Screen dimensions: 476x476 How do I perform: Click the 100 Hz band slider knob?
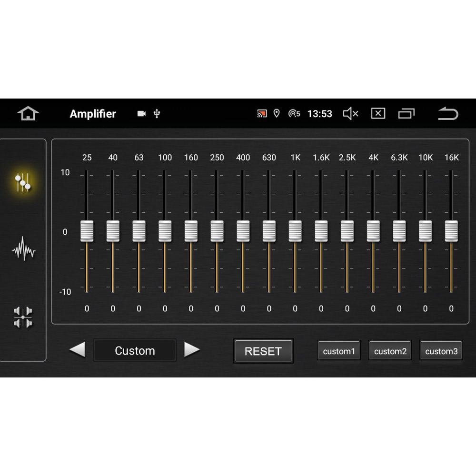[x=165, y=231]
